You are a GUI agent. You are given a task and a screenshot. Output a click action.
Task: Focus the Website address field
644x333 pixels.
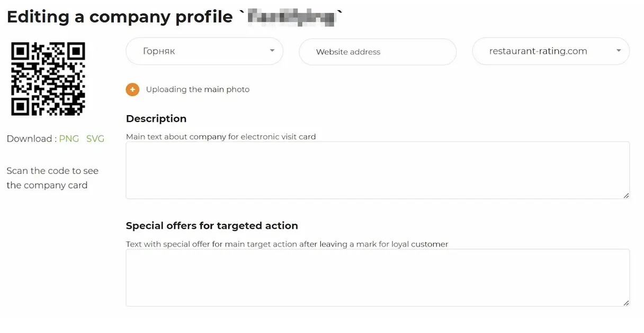pos(378,52)
